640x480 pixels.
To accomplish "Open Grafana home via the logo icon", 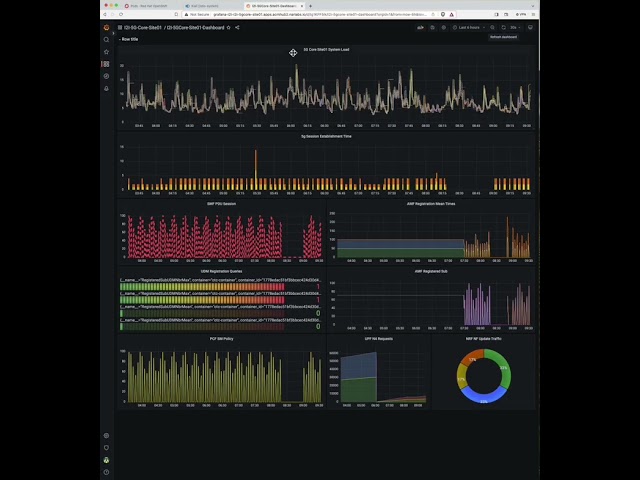I will click(107, 27).
